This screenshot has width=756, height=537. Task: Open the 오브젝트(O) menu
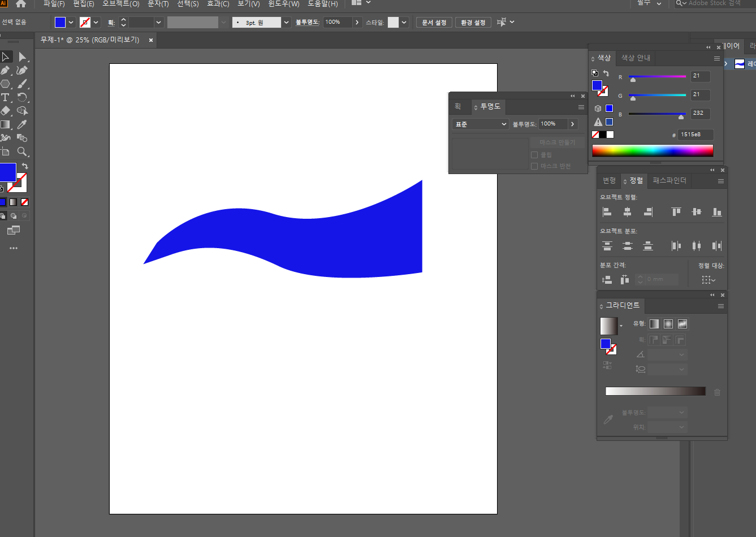click(121, 4)
